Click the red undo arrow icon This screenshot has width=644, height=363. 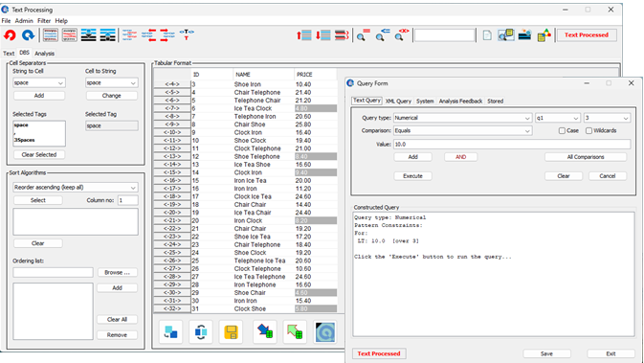(10, 34)
